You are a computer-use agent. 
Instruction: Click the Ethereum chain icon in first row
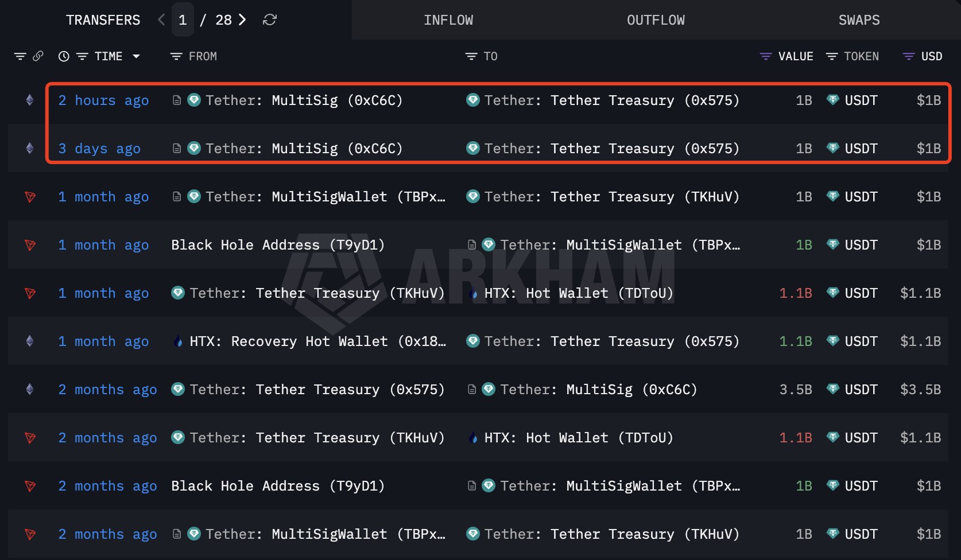30,100
